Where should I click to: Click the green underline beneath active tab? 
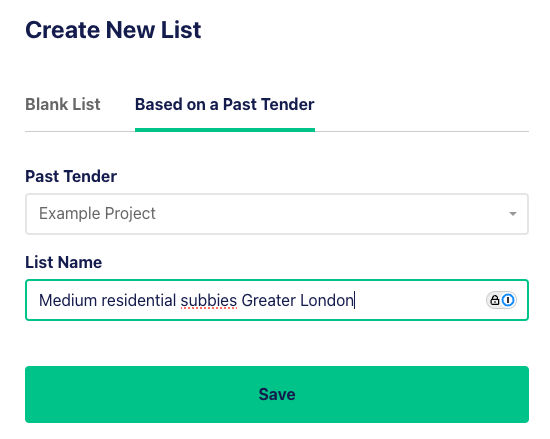pos(225,130)
